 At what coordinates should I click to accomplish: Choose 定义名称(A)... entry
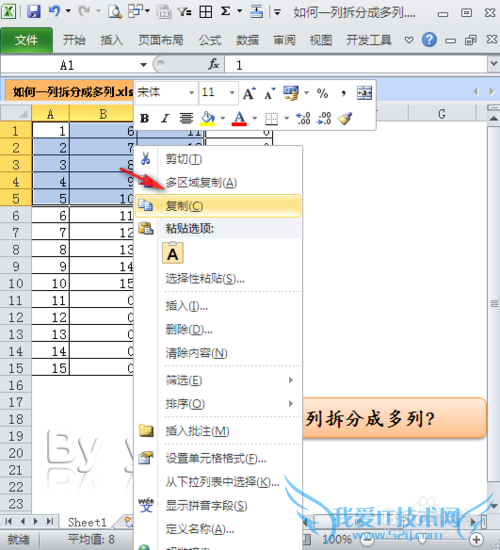(x=218, y=529)
